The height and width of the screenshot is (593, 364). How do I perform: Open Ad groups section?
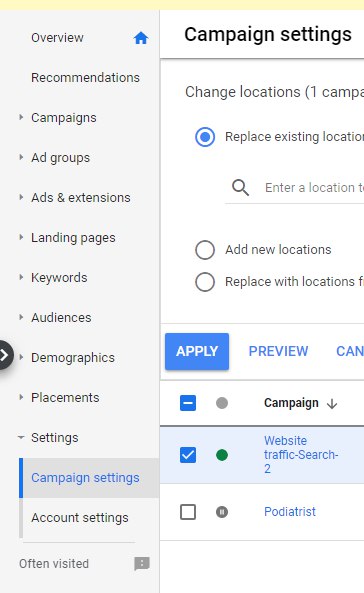pos(61,158)
